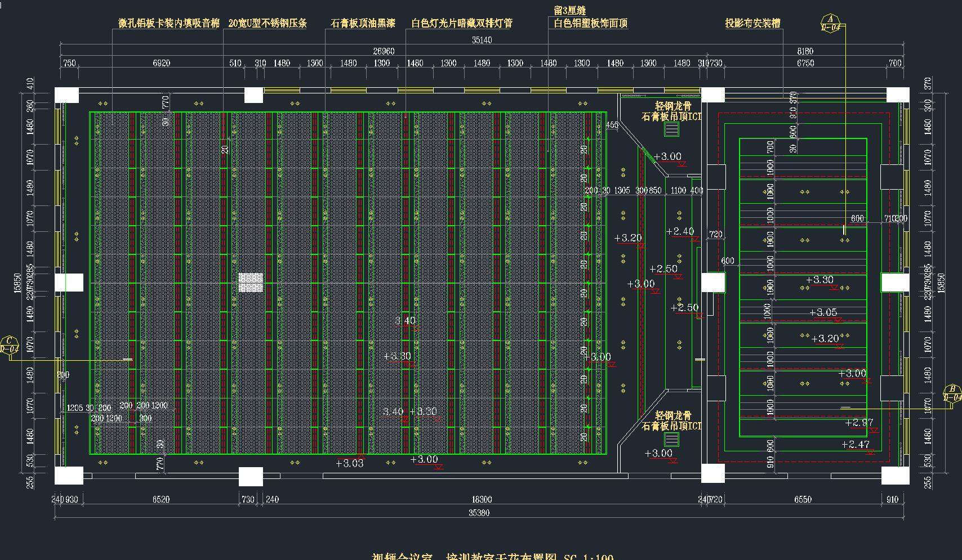This screenshot has width=962, height=560.
Task: Select the 白色铝塑板饰面顶 annotation label
Action: (590, 24)
